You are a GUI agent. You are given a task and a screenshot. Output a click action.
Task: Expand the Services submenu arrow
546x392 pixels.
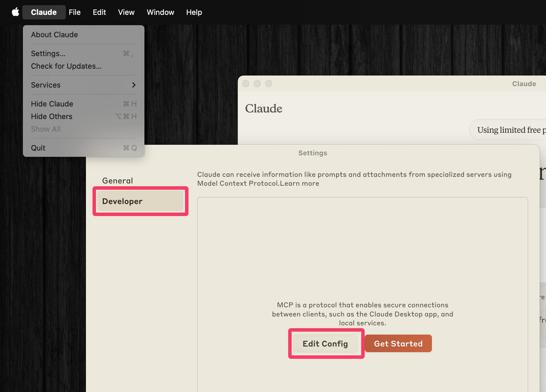pyautogui.click(x=133, y=85)
